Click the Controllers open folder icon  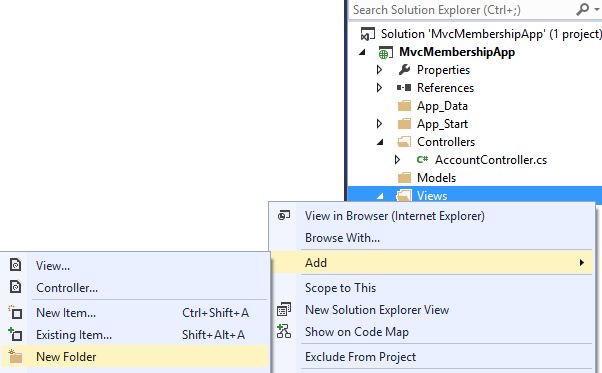[404, 142]
